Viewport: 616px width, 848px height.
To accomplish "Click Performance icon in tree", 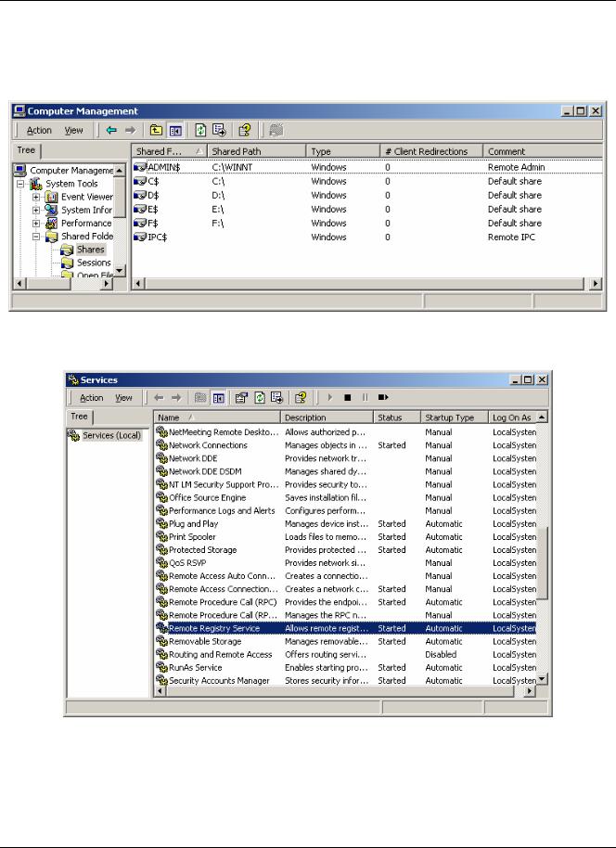I will click(x=51, y=223).
